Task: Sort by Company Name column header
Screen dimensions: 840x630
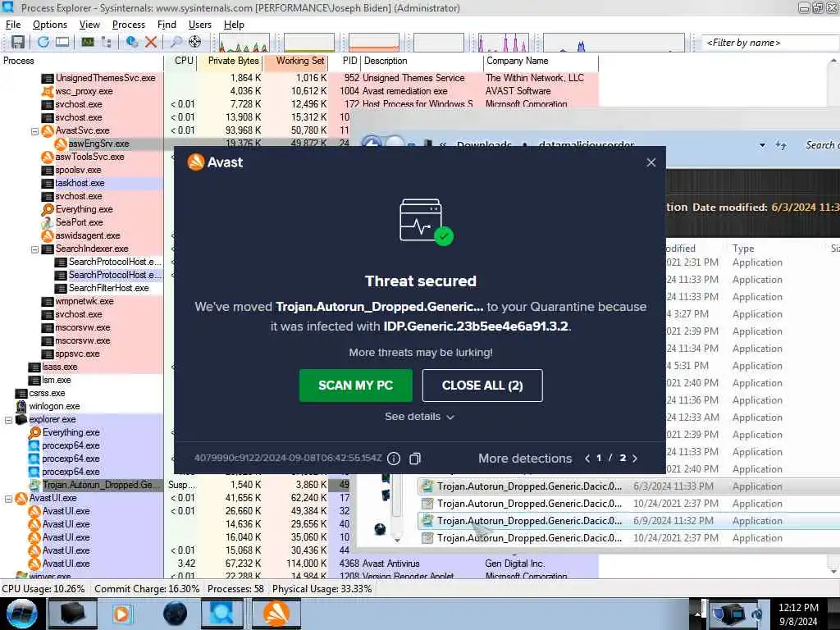Action: [540, 61]
